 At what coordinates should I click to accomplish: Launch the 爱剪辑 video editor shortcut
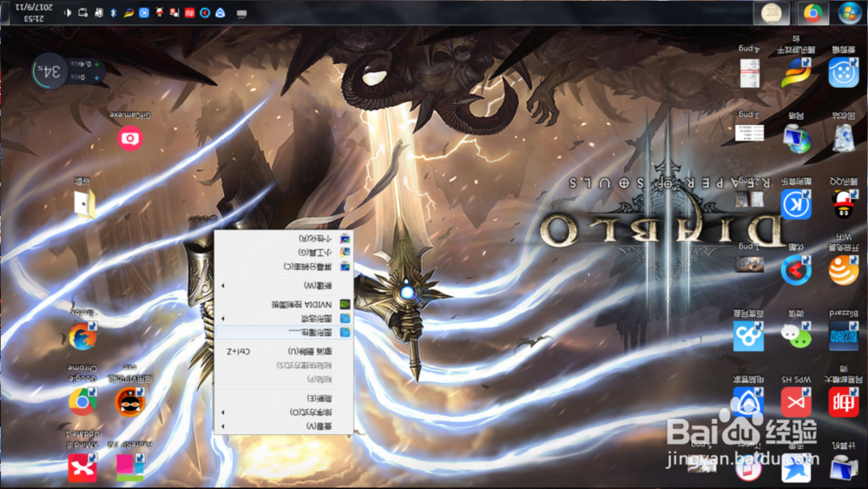click(x=844, y=73)
